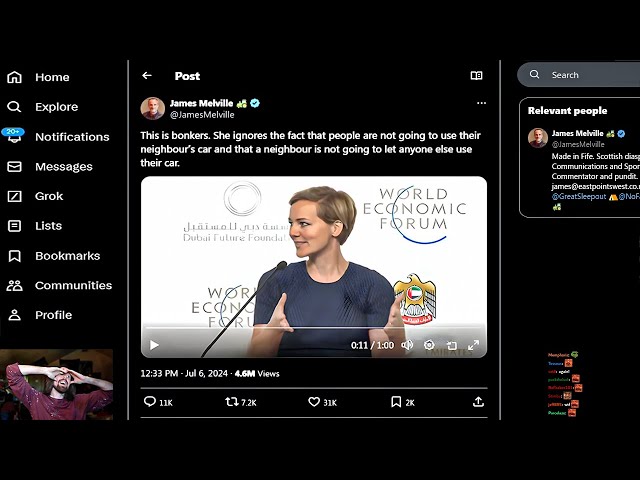This screenshot has width=640, height=480.
Task: Click the @JamesMelville handle under post author
Action: [x=202, y=115]
